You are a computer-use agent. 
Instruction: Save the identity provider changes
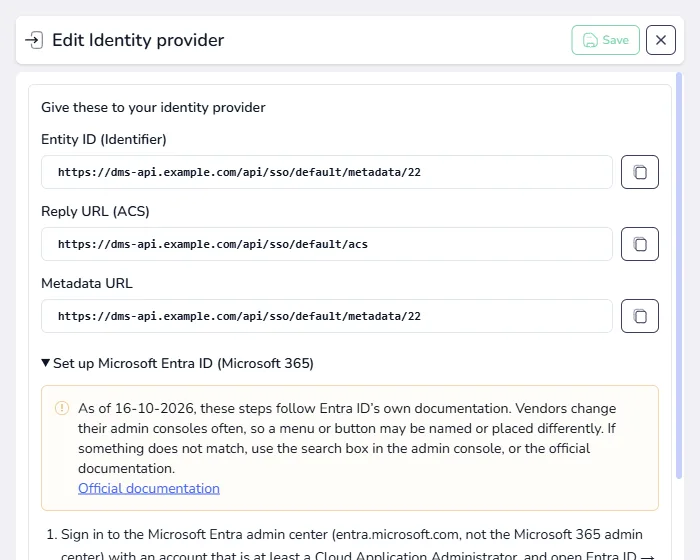point(605,40)
